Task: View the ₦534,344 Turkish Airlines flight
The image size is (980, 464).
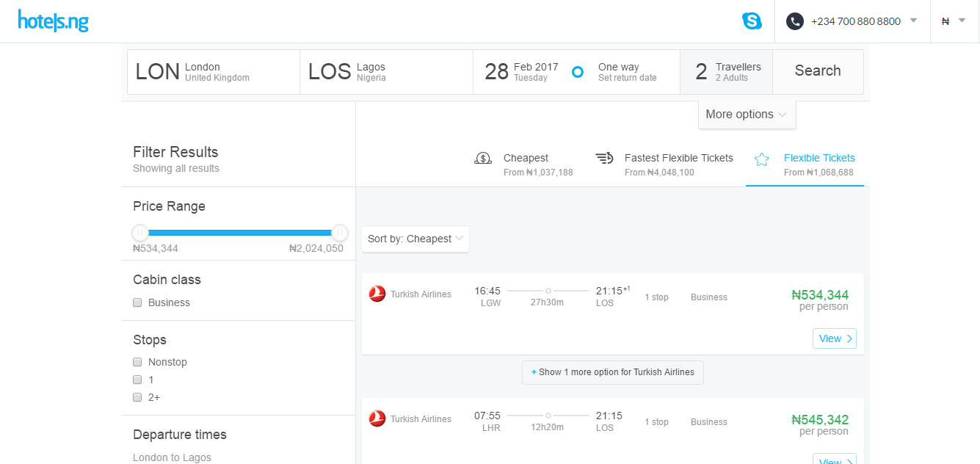Action: 834,338
